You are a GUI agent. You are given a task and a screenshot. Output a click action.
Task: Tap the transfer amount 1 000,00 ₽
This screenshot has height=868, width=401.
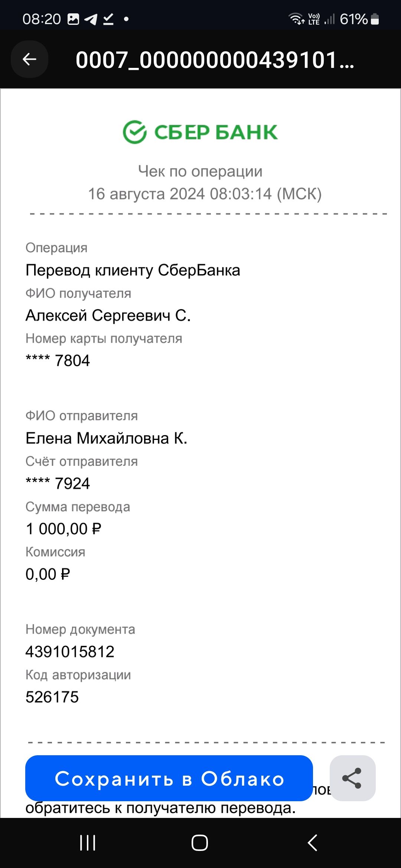63,529
